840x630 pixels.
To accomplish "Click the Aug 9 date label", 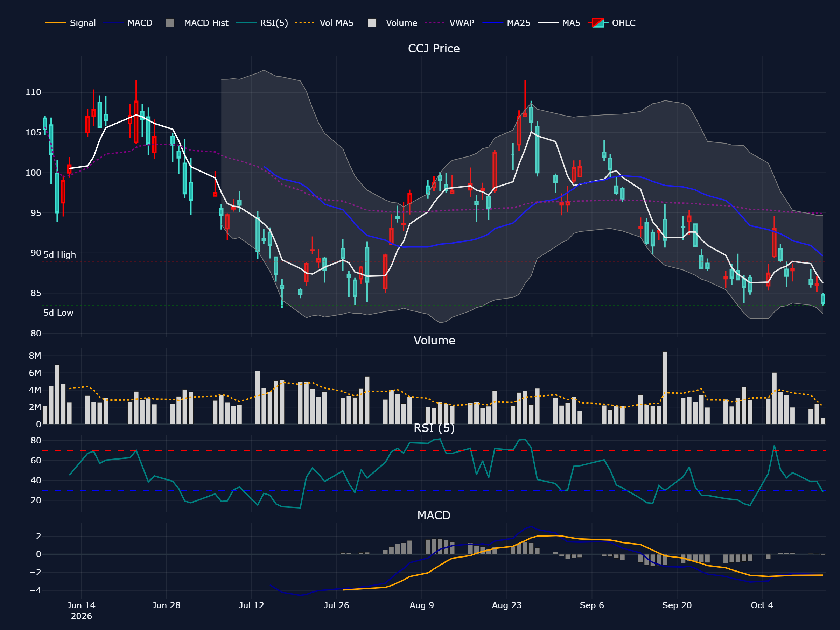I will click(x=421, y=605).
